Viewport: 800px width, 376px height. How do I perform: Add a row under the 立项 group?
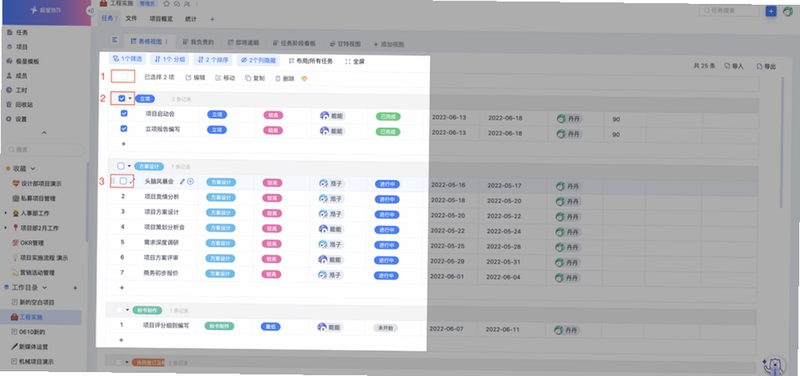pyautogui.click(x=123, y=144)
